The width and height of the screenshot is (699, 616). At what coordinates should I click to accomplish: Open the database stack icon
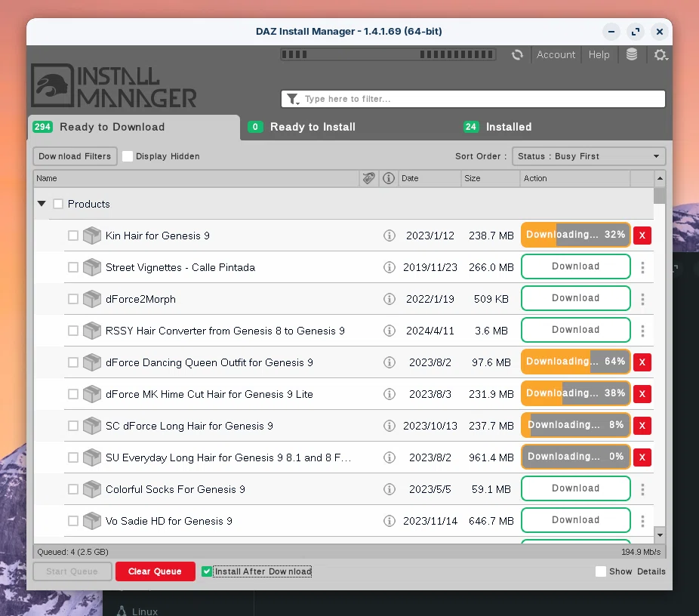click(x=631, y=54)
